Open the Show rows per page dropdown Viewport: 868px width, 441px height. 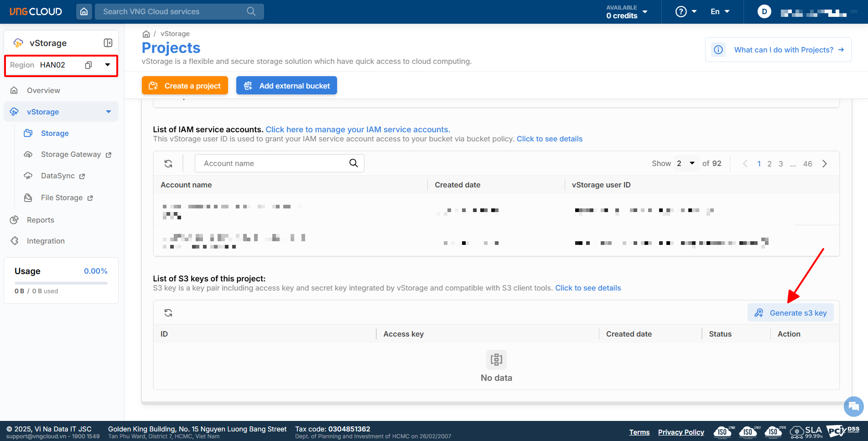tap(686, 163)
